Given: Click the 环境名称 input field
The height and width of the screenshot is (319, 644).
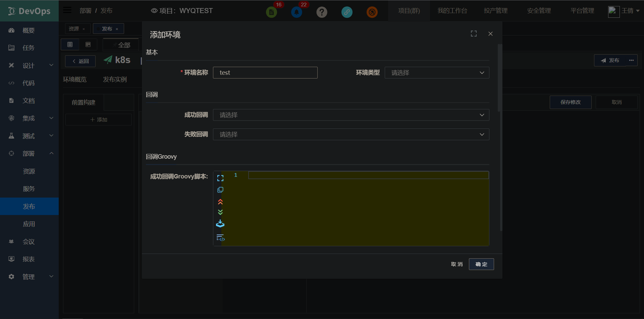Looking at the screenshot, I should [265, 73].
